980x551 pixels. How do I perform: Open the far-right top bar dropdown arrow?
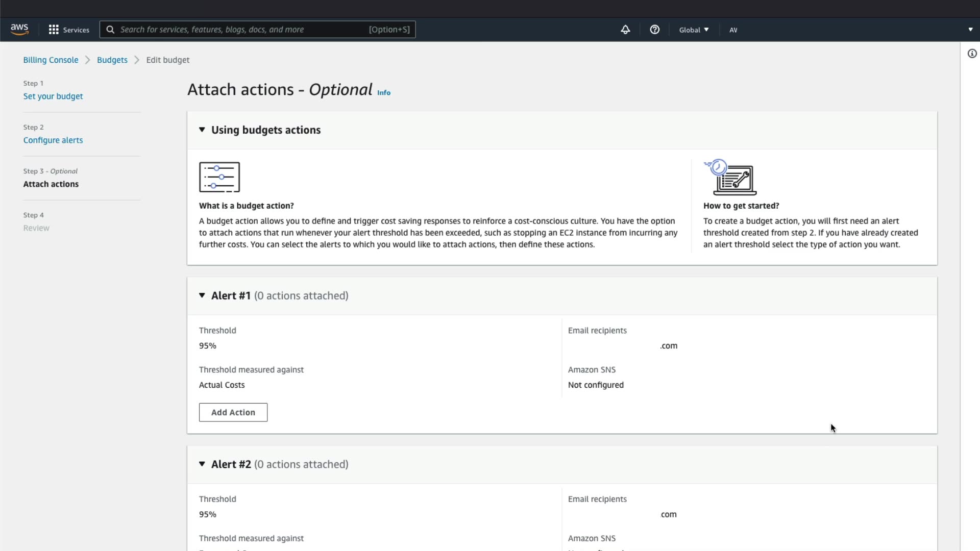(x=970, y=30)
